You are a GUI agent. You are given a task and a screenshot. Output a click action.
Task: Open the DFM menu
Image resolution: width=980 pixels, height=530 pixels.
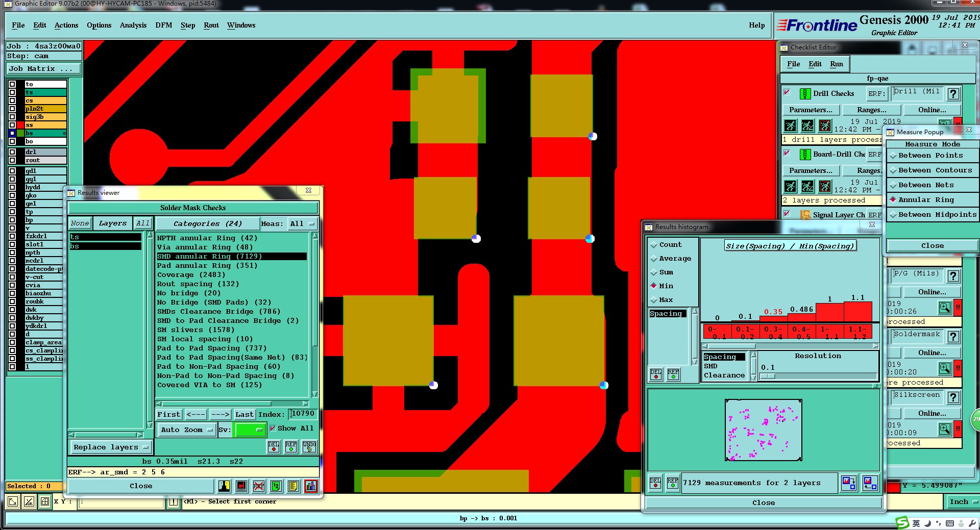tap(163, 25)
